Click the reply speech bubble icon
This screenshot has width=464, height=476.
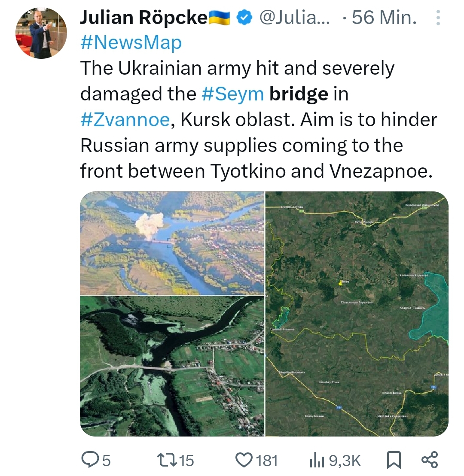tap(89, 460)
